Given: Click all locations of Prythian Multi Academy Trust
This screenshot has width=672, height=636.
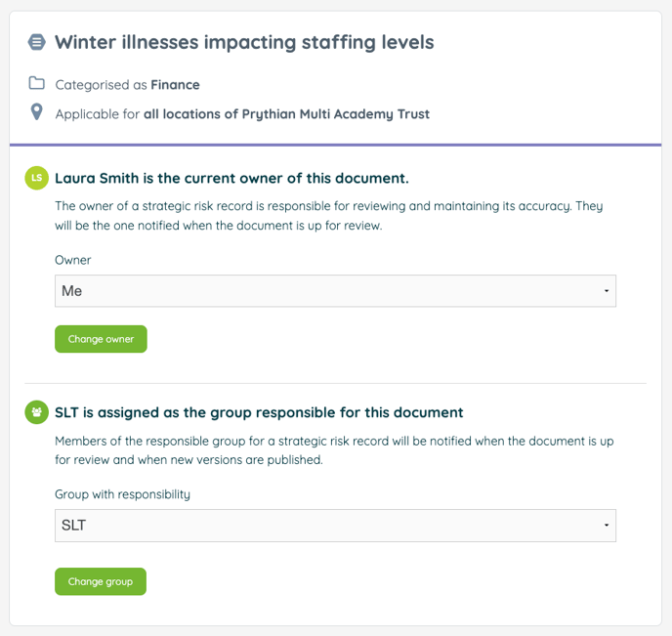Looking at the screenshot, I should [x=286, y=114].
